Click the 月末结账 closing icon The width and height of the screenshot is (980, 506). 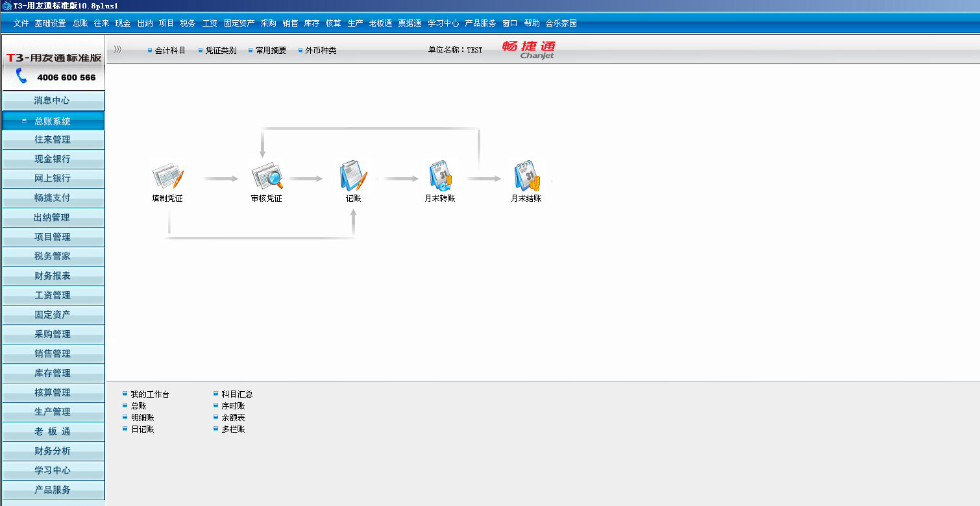pos(526,176)
